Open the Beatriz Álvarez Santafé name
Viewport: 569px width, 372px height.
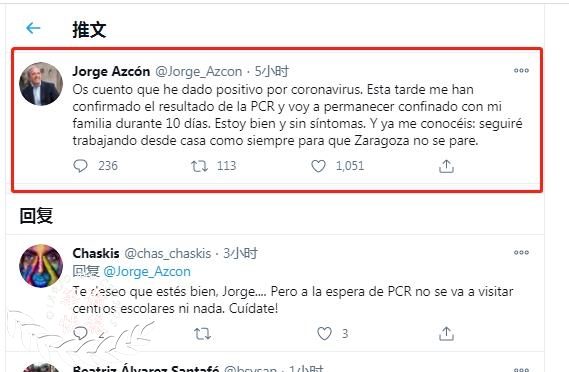pos(146,368)
